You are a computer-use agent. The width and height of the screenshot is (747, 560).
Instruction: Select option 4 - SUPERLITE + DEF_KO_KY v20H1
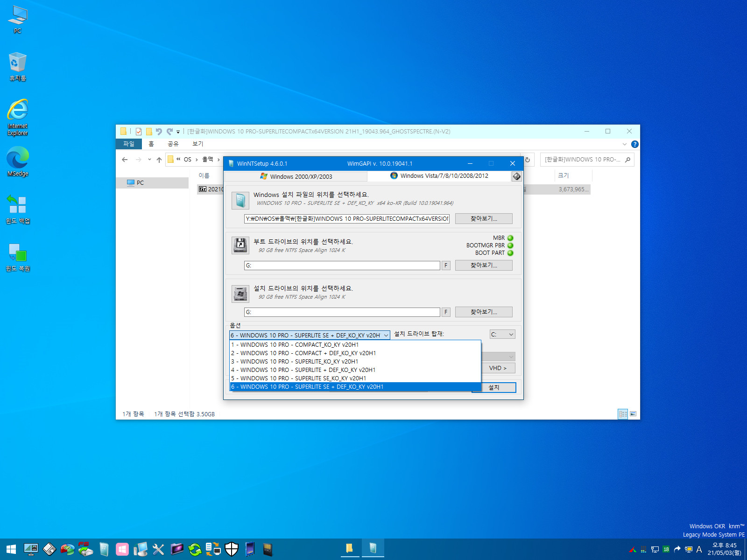[x=355, y=370]
